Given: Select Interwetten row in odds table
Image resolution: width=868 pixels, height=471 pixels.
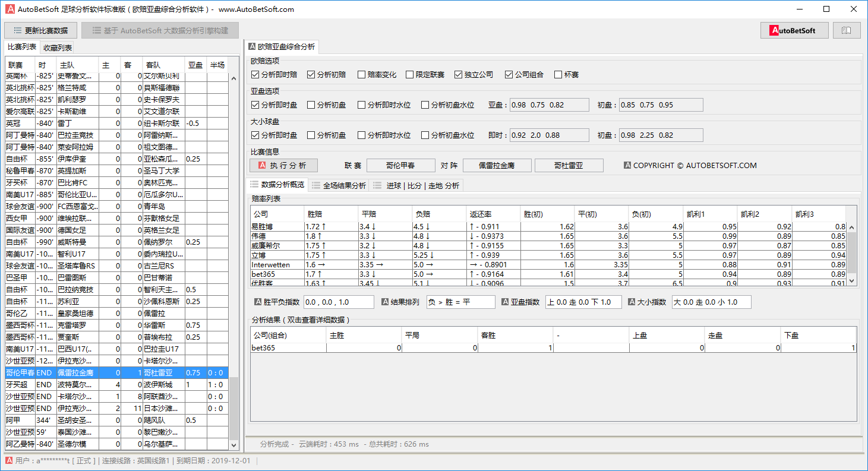Looking at the screenshot, I should [548, 264].
